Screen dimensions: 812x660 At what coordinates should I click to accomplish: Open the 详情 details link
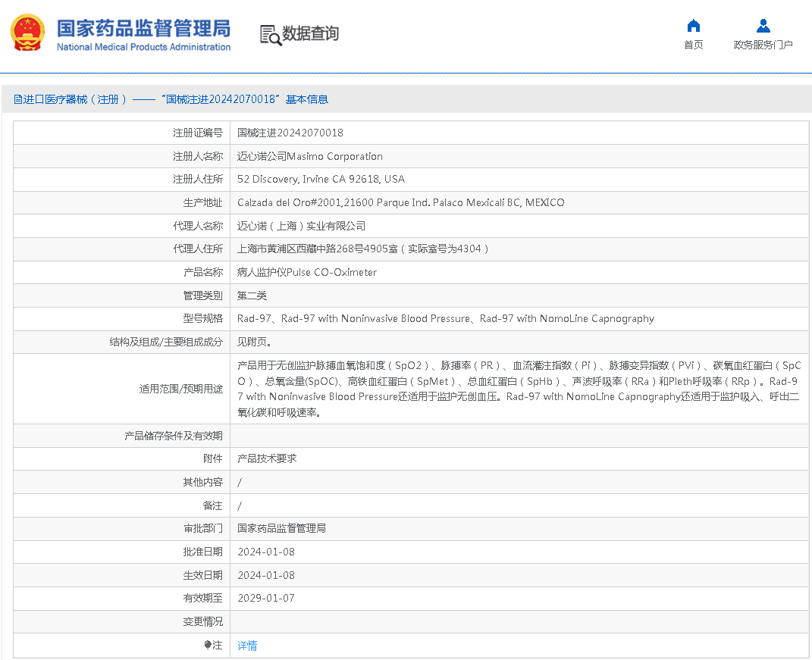click(246, 645)
